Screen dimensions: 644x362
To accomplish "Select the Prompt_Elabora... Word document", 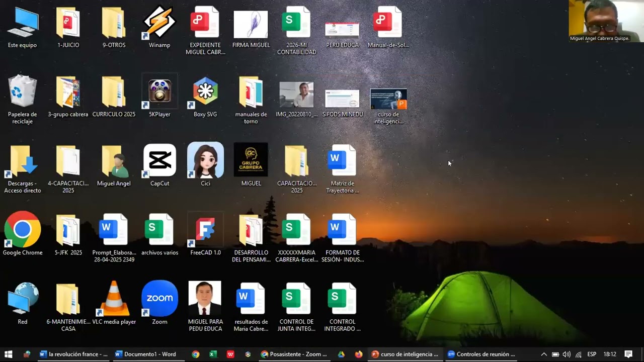I will (x=114, y=238).
